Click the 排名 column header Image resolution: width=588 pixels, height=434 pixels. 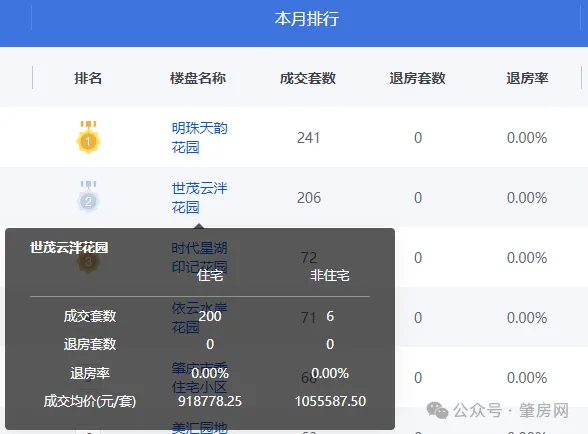click(88, 78)
